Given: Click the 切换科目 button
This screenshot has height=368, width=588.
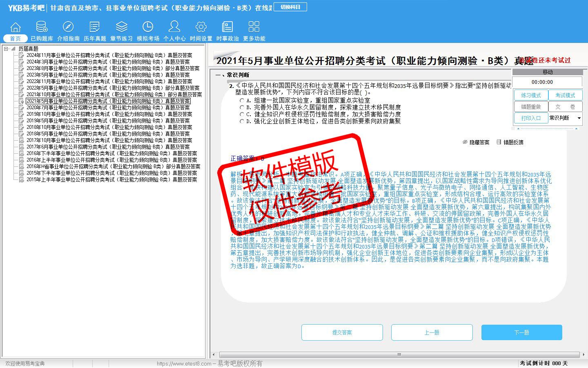Looking at the screenshot, I should (290, 7).
